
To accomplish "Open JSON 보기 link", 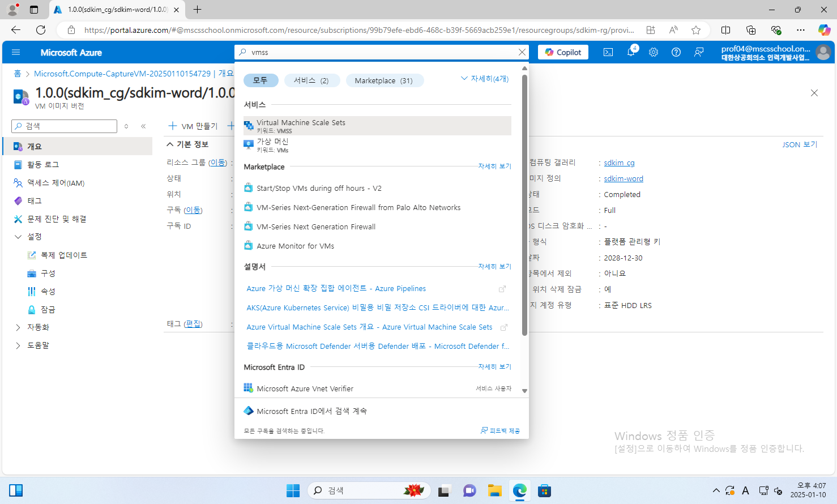I will click(800, 144).
